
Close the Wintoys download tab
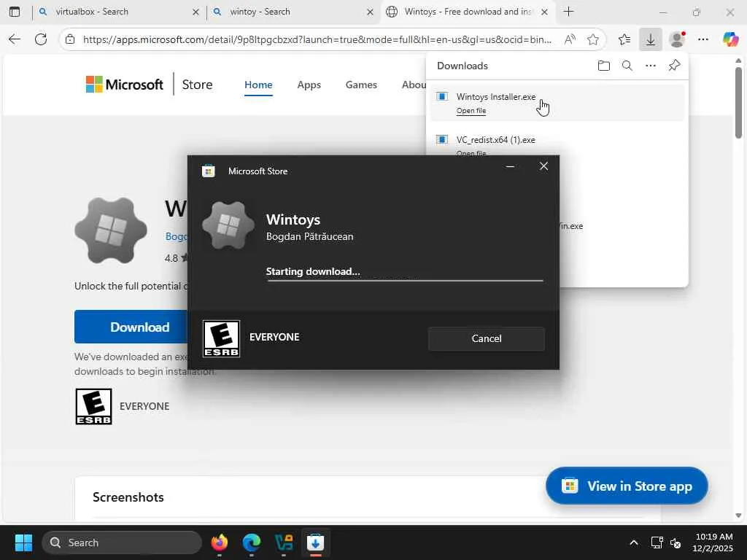coord(544,12)
